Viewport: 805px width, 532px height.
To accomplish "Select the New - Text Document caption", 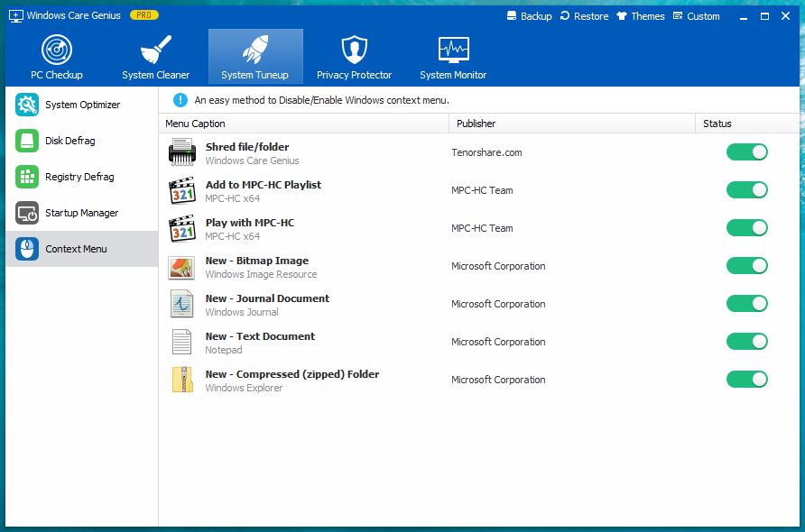I will click(x=260, y=336).
